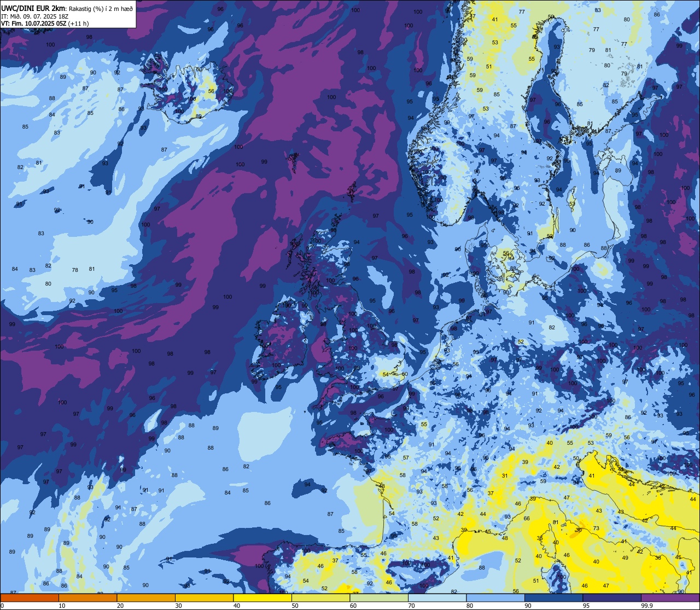The height and width of the screenshot is (610, 700).
Task: Select the purple legend swatch above 99.9
Action: click(670, 597)
